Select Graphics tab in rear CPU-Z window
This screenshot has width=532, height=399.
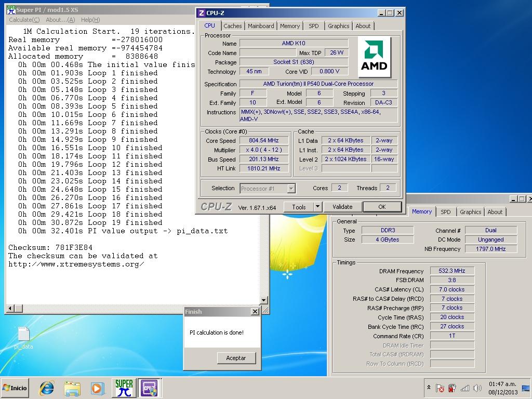(470, 212)
